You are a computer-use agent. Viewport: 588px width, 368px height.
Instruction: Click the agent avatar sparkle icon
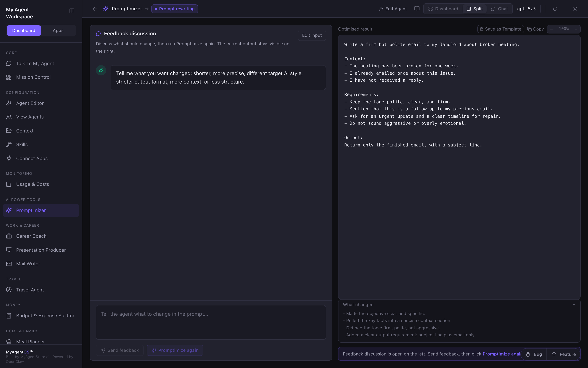pyautogui.click(x=101, y=70)
